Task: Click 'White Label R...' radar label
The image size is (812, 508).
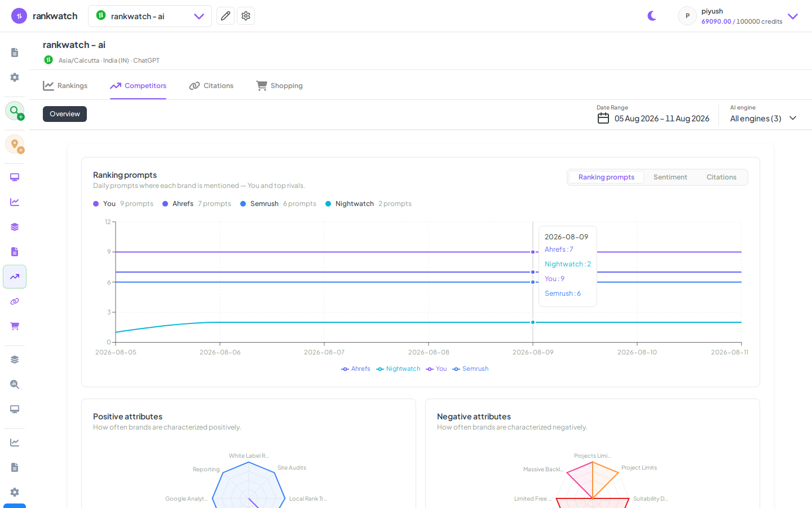Action: [x=249, y=456]
